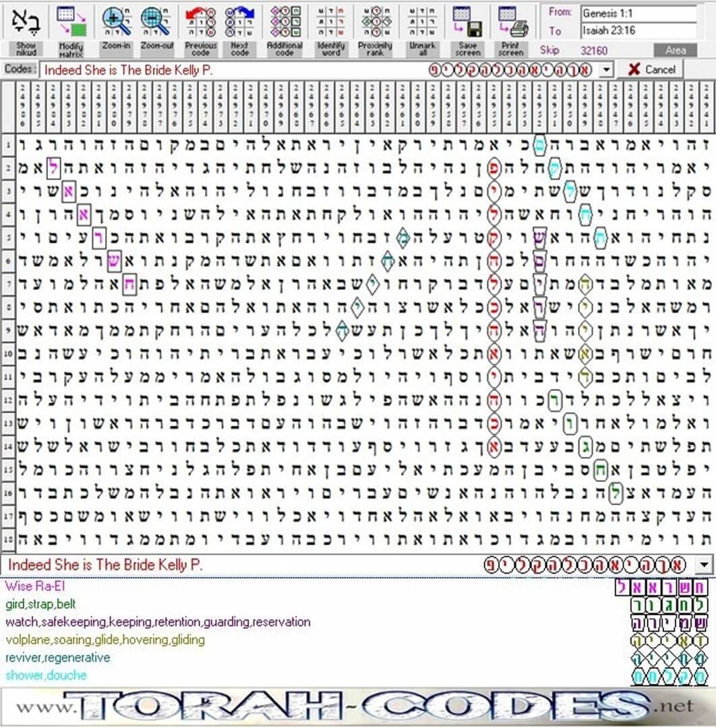
Task: Click the Zoom-out magnifier icon
Action: tap(156, 22)
